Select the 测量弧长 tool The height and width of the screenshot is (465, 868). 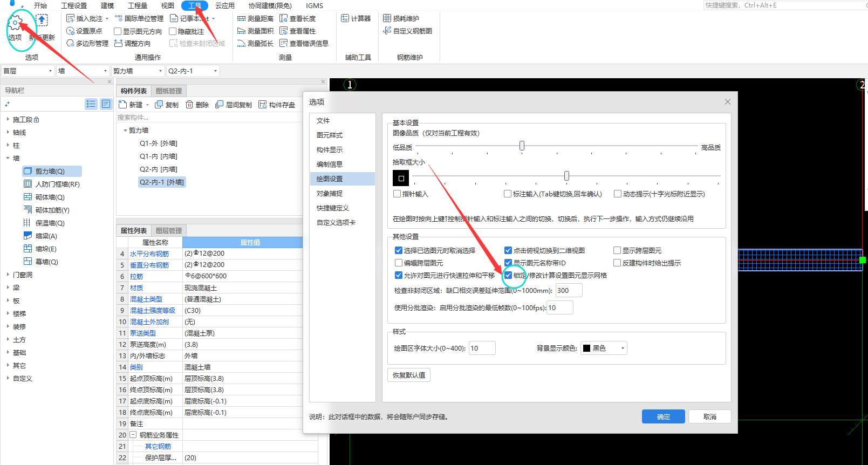(256, 43)
